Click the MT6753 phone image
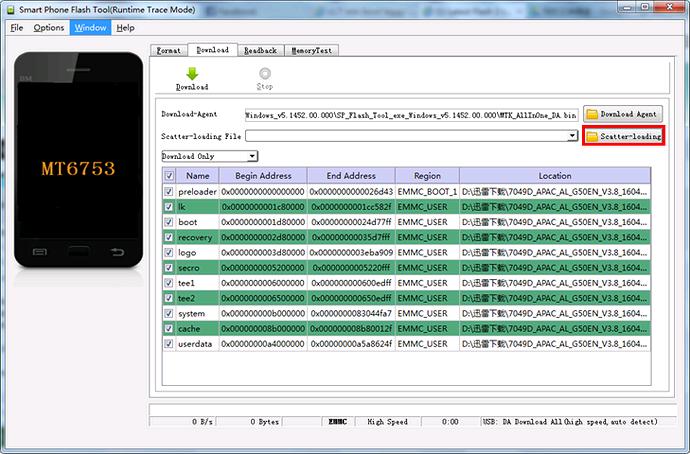 point(78,159)
